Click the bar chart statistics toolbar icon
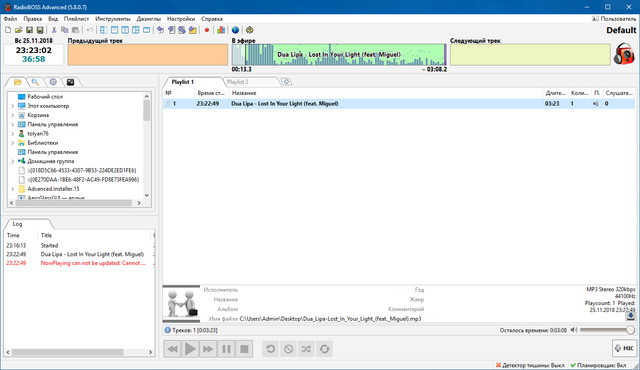This screenshot has width=640, height=370. (221, 30)
